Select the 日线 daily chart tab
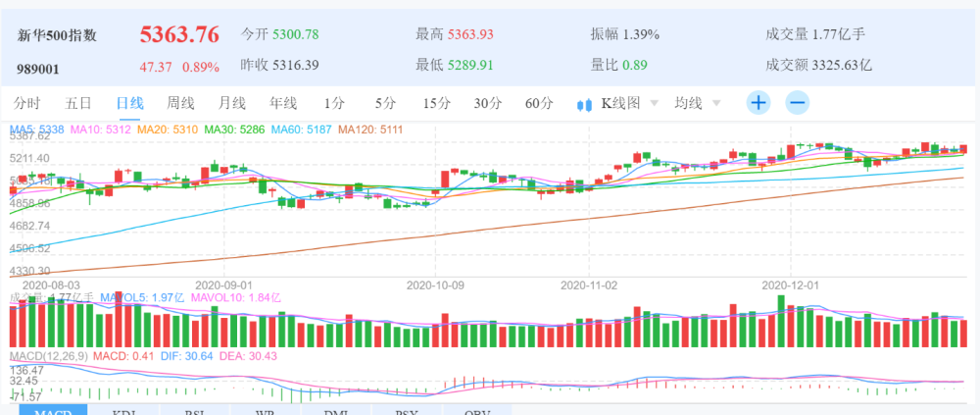This screenshot has width=980, height=415. coord(129,103)
